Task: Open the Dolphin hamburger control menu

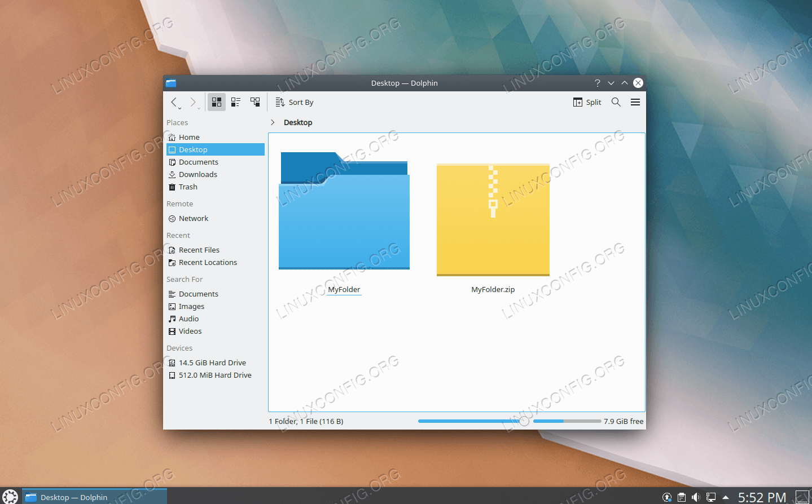Action: pos(635,102)
